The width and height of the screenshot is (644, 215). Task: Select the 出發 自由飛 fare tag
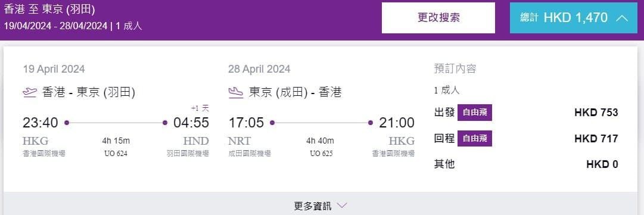coord(475,113)
